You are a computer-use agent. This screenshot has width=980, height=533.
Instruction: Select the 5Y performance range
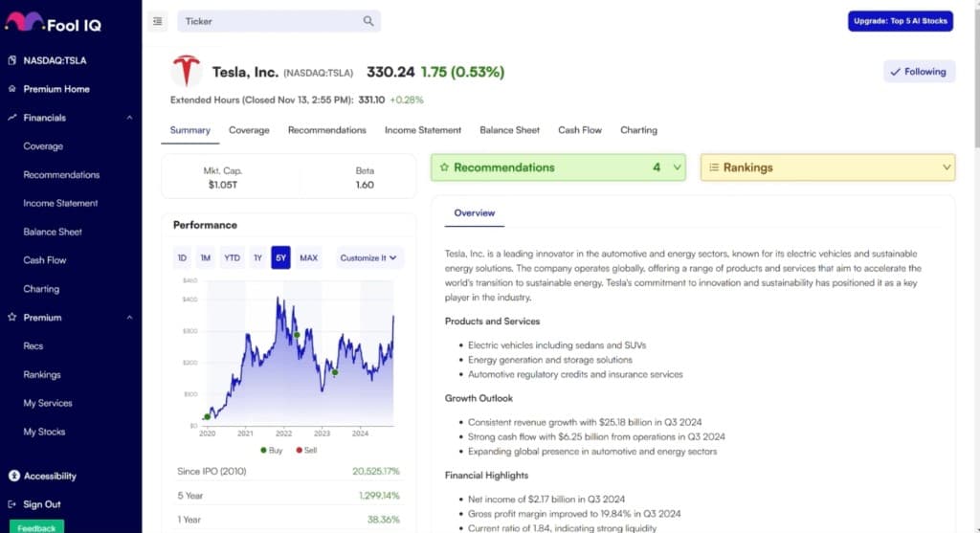[280, 257]
